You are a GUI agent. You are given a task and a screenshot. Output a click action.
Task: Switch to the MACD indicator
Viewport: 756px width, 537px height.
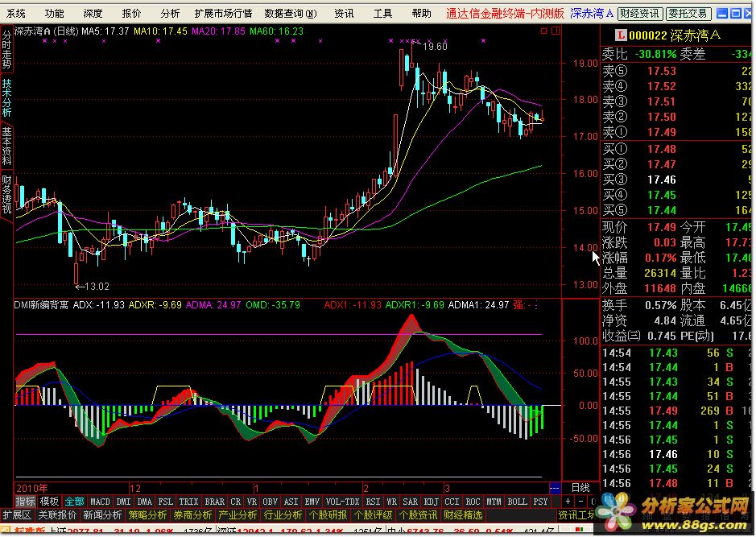click(100, 502)
